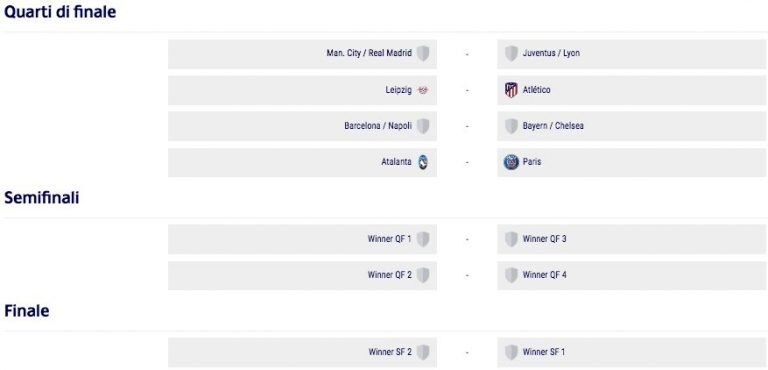The image size is (768, 370).
Task: Click the Winner SF 2 final slot
Action: click(x=302, y=352)
